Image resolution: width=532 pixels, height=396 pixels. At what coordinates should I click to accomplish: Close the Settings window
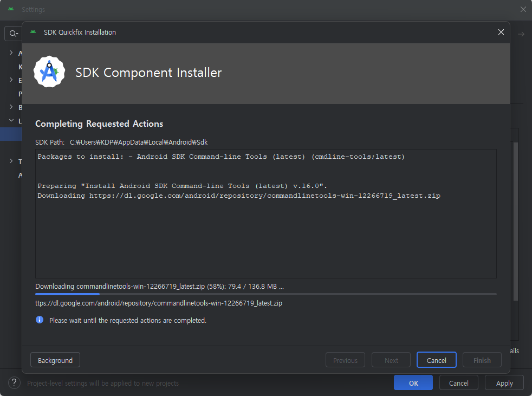pyautogui.click(x=523, y=9)
